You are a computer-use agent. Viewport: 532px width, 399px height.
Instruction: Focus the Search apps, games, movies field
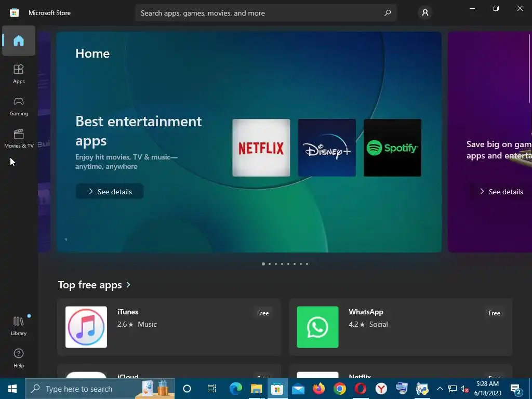tap(266, 13)
